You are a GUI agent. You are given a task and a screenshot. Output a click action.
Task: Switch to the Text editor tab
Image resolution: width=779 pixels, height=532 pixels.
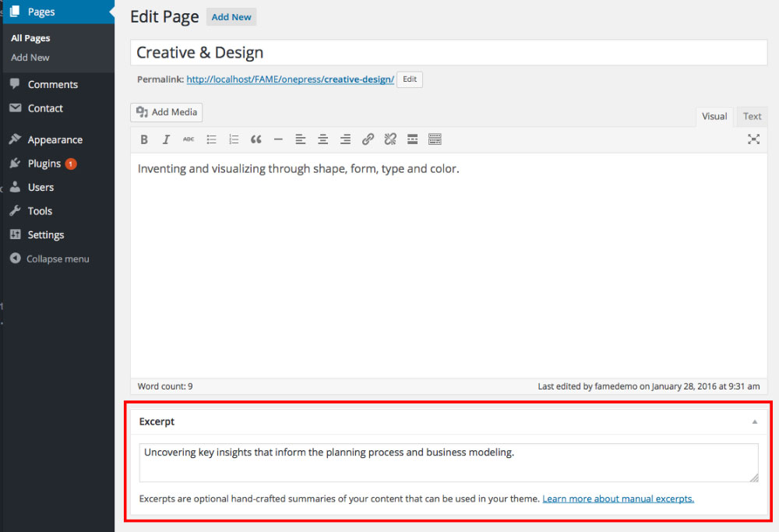pyautogui.click(x=752, y=116)
